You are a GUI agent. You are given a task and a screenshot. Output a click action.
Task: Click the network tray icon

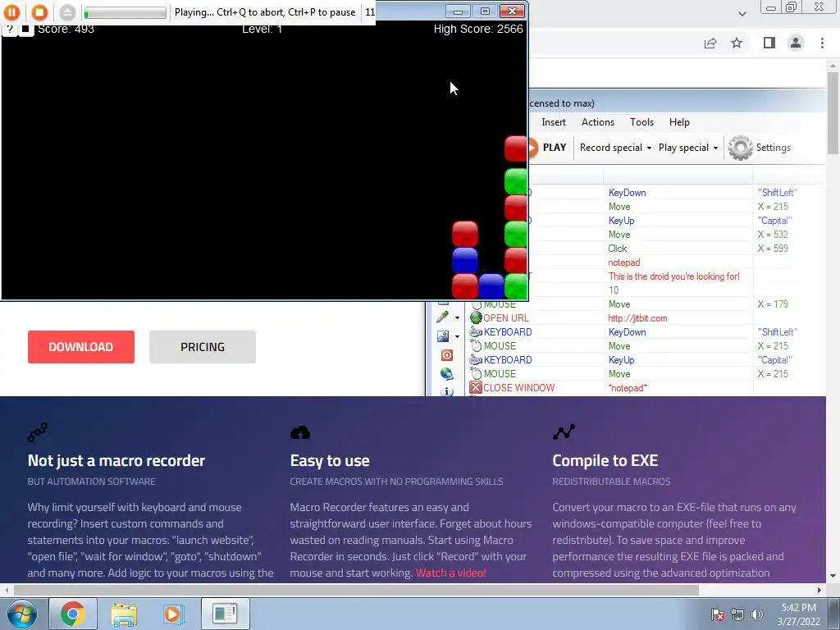[737, 614]
